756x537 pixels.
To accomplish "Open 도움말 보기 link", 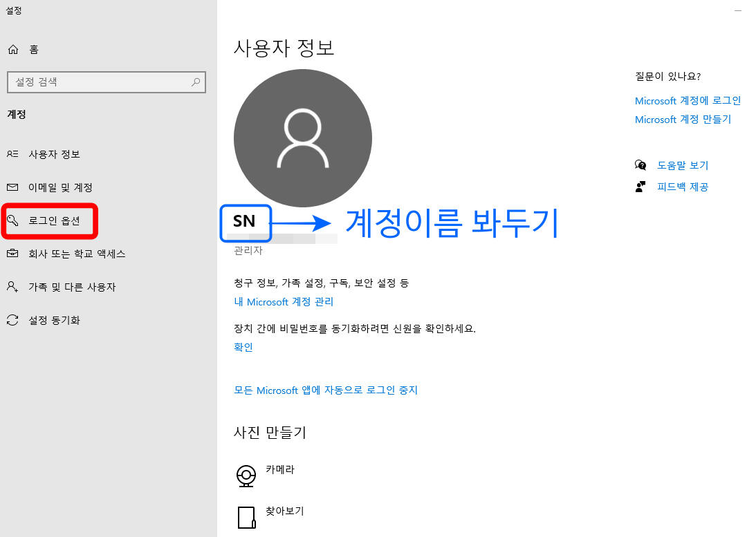I will [683, 165].
